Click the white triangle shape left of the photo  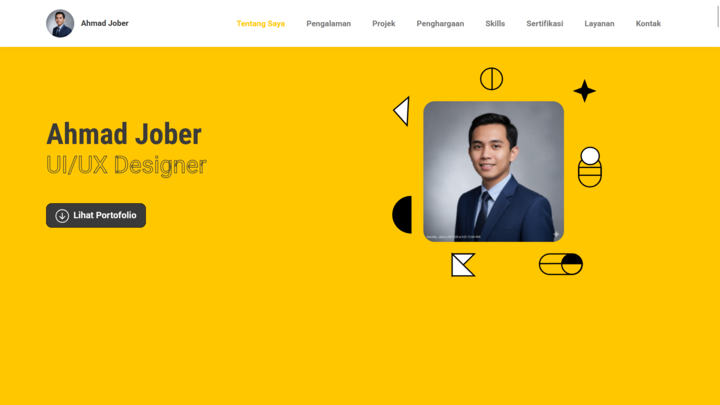[402, 111]
